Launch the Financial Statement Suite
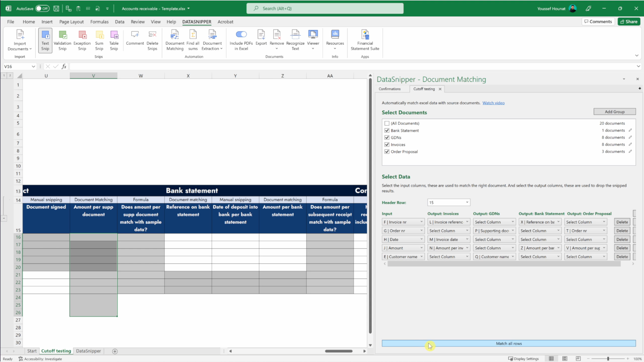The image size is (644, 362). pos(365,40)
